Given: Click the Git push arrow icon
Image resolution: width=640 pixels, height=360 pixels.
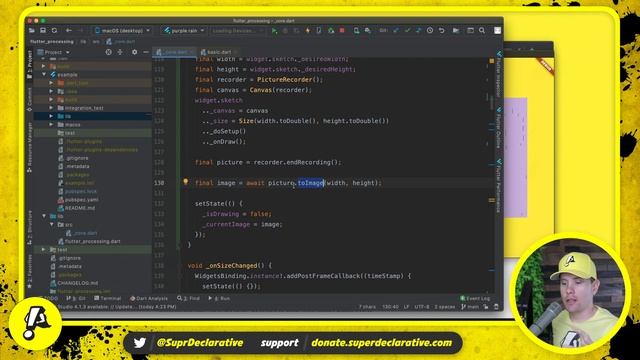Looking at the screenshot, I should coord(418,31).
